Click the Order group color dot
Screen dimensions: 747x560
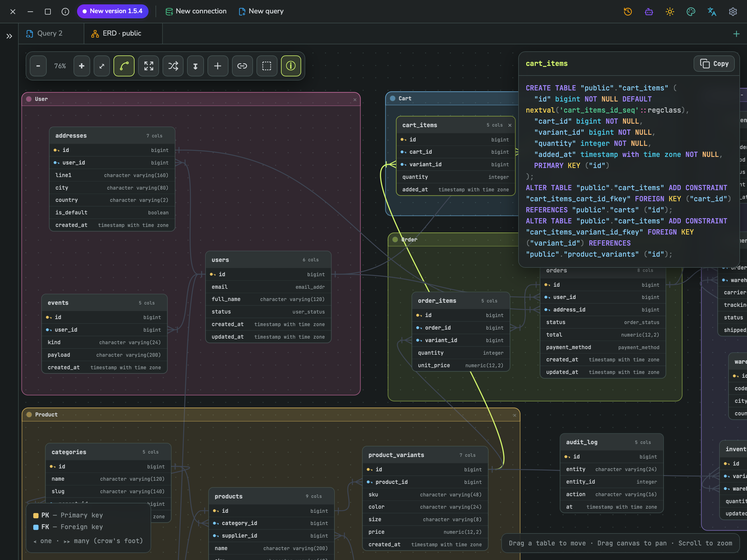(395, 239)
